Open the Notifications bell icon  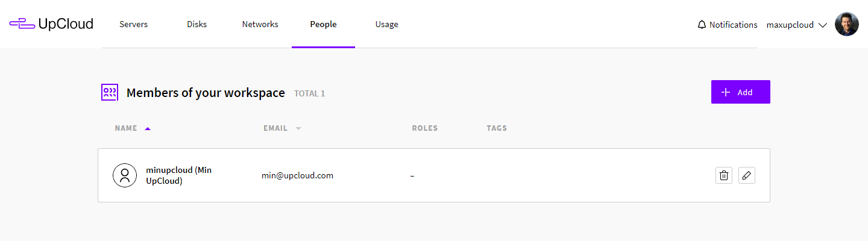(702, 25)
